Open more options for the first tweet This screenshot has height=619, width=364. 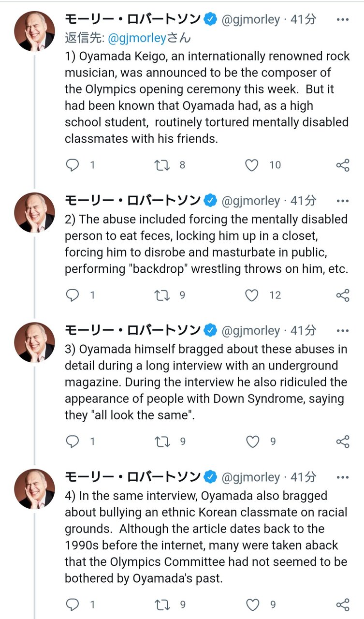tap(342, 20)
